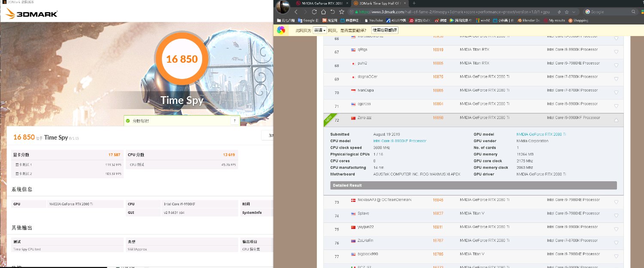Click the 显卡测试 2 row 103.37 FPS

tap(67, 174)
